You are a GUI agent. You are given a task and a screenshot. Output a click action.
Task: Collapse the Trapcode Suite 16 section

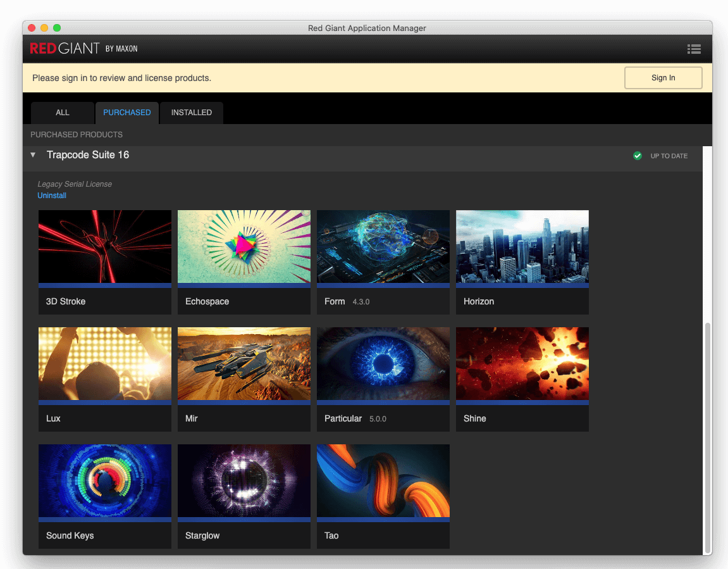tap(33, 154)
